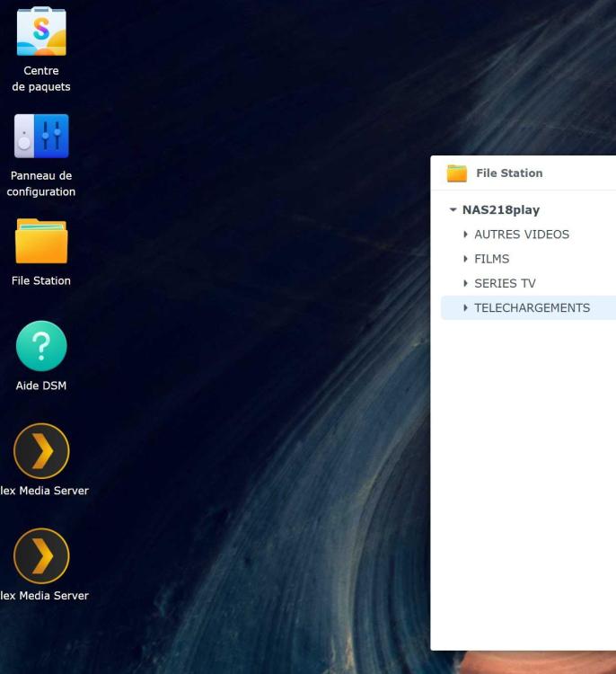
Task: Expand the TELECHARGEMENTS folder arrow
Action: coord(465,307)
